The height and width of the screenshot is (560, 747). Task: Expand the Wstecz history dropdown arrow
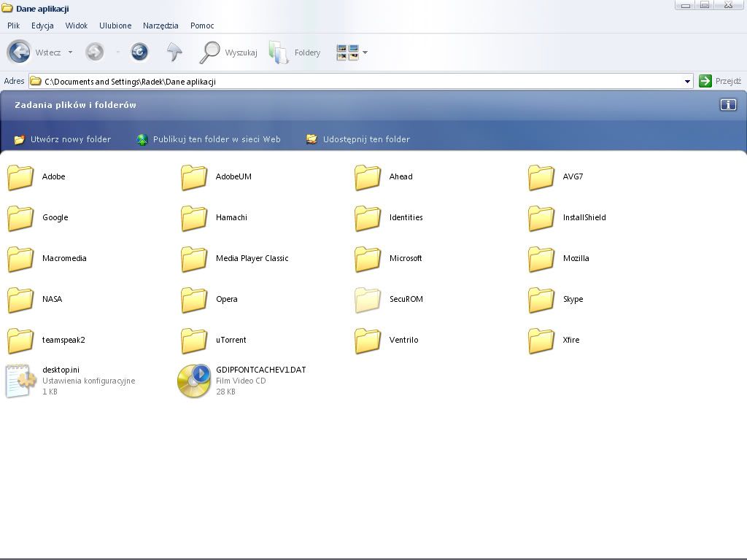pyautogui.click(x=71, y=52)
